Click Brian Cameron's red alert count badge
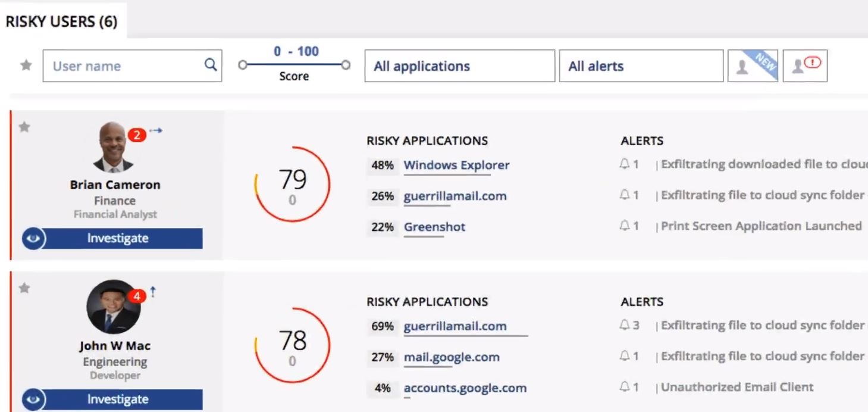The image size is (868, 412). click(x=136, y=135)
